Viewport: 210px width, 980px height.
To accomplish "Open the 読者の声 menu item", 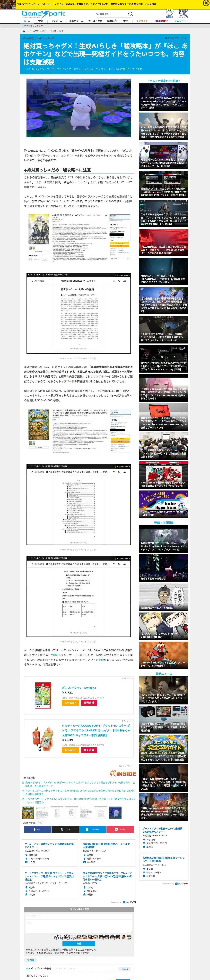I will (x=112, y=21).
